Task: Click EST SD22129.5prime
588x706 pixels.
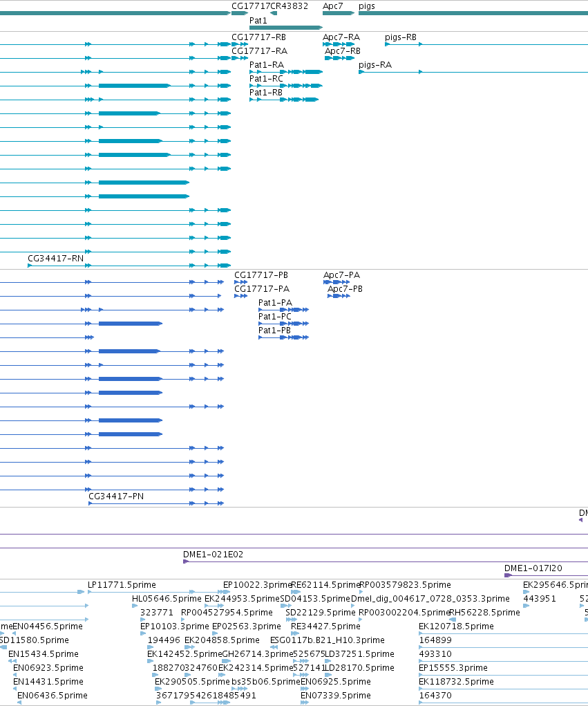Action: click(x=321, y=613)
